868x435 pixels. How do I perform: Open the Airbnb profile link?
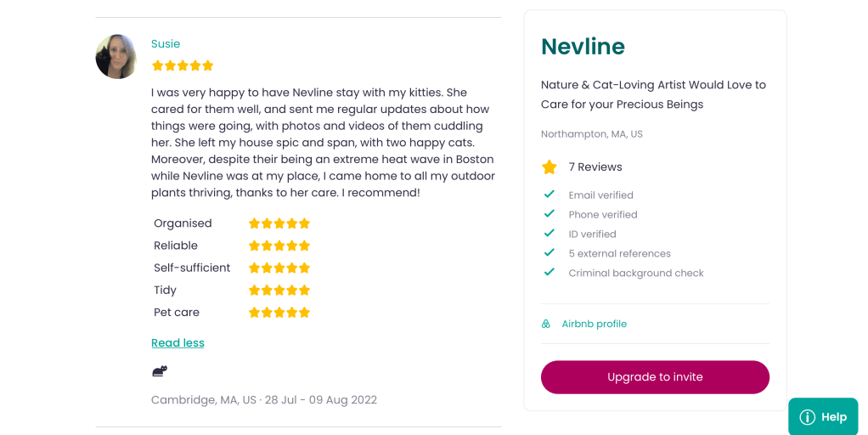click(x=594, y=325)
